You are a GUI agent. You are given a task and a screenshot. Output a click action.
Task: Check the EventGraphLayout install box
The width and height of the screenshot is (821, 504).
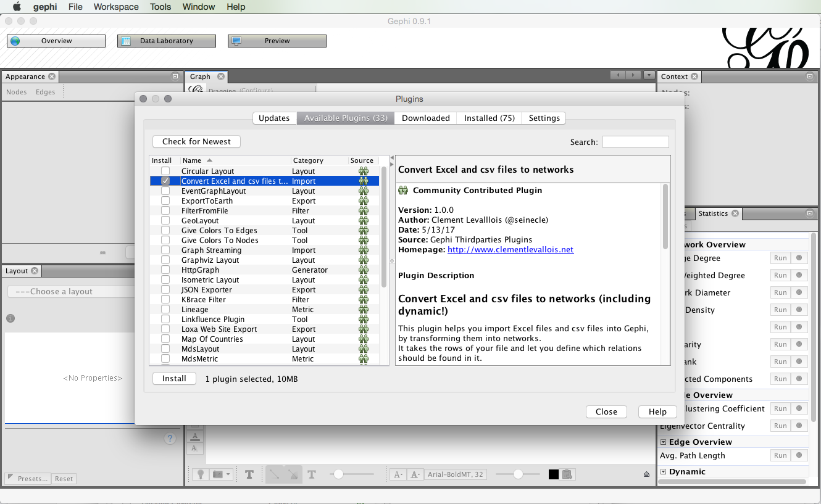(165, 191)
